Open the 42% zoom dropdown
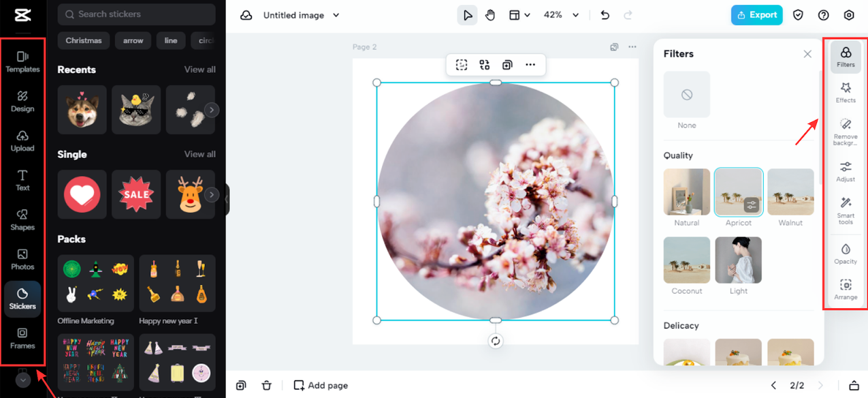The image size is (868, 398). pos(561,15)
